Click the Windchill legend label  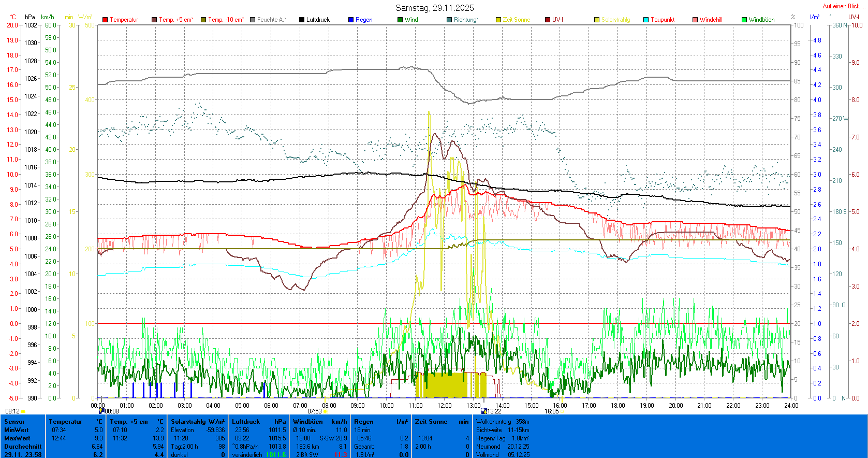point(711,20)
